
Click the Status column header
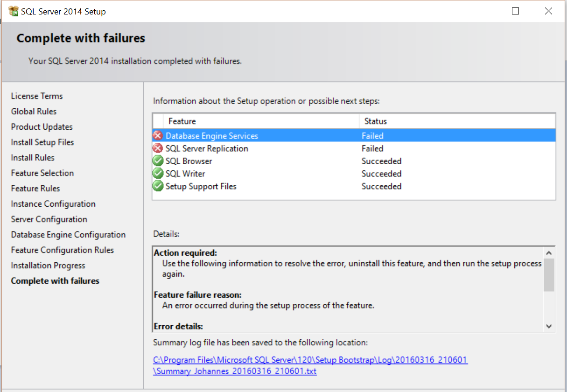457,121
